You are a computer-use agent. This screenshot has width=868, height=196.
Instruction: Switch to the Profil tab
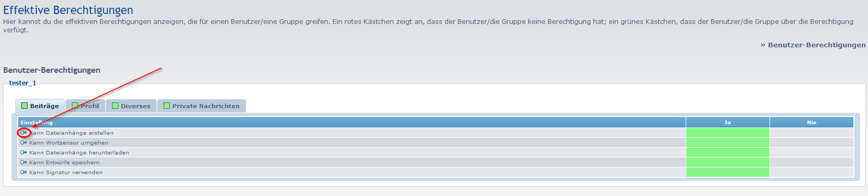(x=85, y=106)
